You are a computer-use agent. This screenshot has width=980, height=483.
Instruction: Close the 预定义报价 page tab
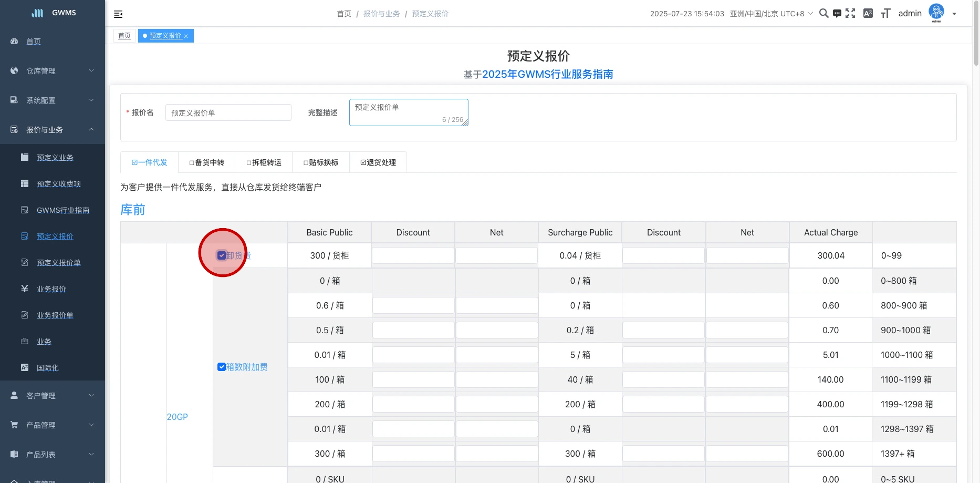[186, 36]
